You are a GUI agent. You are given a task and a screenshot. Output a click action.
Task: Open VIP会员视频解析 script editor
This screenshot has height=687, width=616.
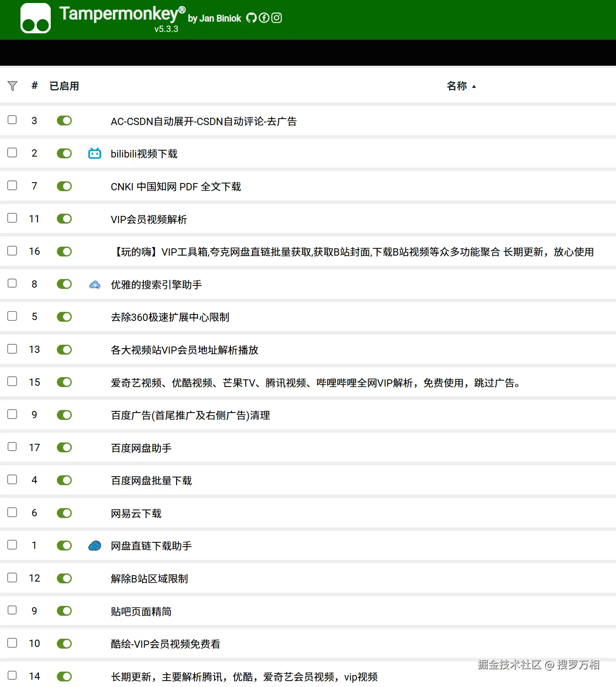tap(149, 220)
